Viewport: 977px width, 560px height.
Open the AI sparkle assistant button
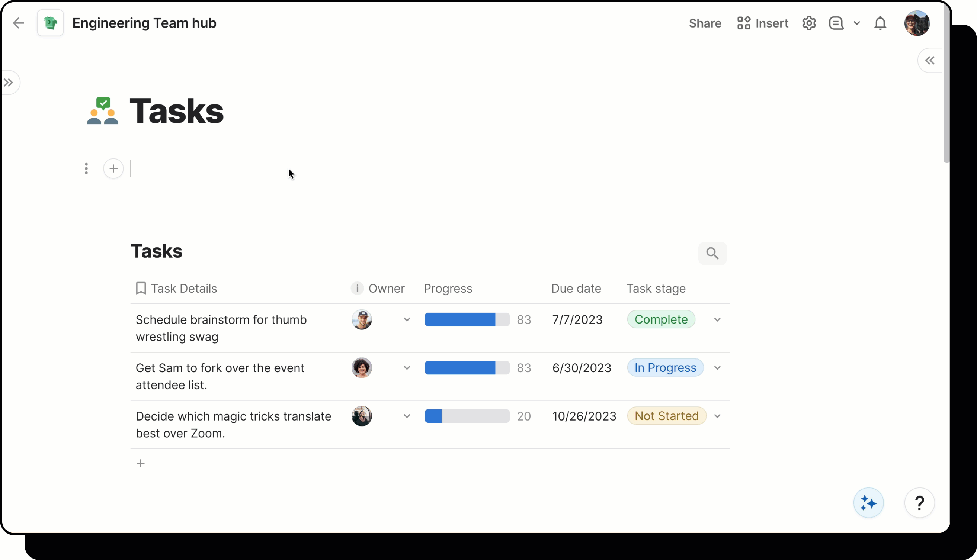(868, 503)
